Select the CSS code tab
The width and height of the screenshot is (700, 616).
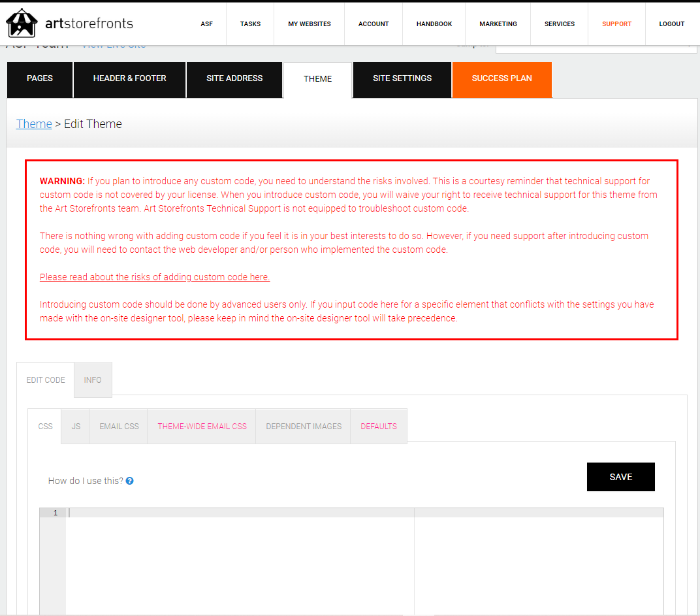[x=45, y=426]
